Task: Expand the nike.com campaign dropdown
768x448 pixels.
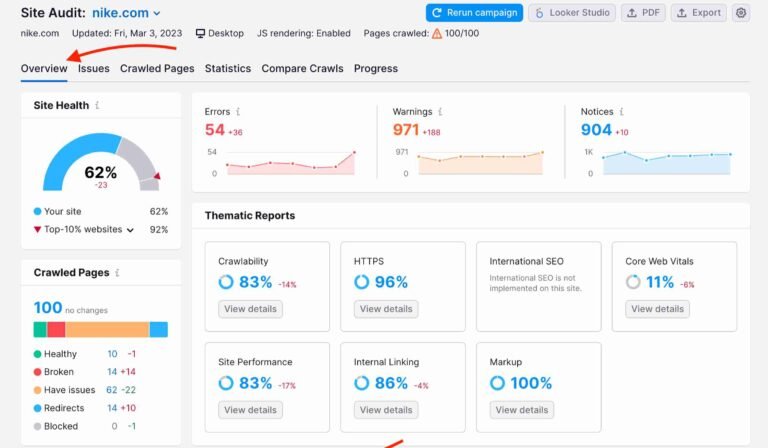Action: (156, 14)
